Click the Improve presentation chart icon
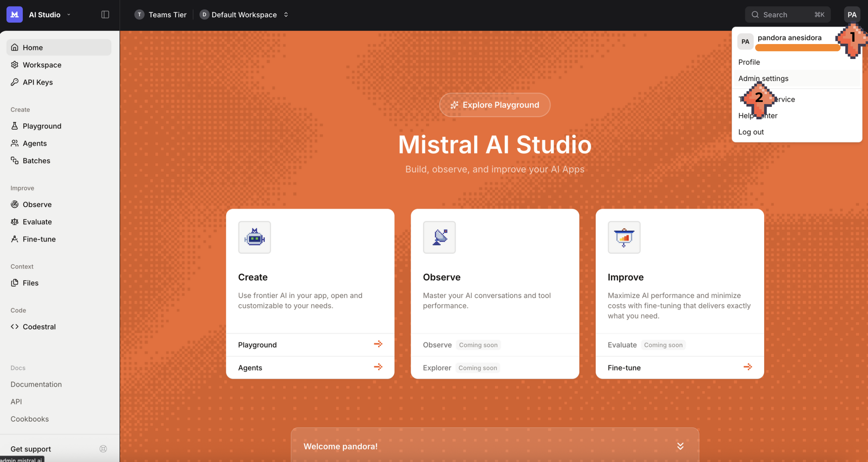Image resolution: width=868 pixels, height=462 pixels. pos(624,238)
